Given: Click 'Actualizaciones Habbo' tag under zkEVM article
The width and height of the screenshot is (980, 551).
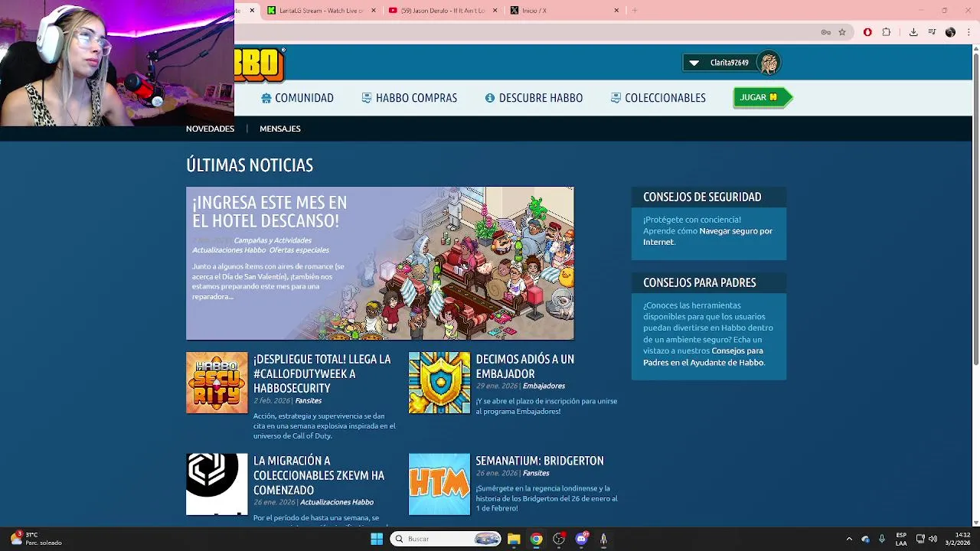Looking at the screenshot, I should (x=337, y=502).
